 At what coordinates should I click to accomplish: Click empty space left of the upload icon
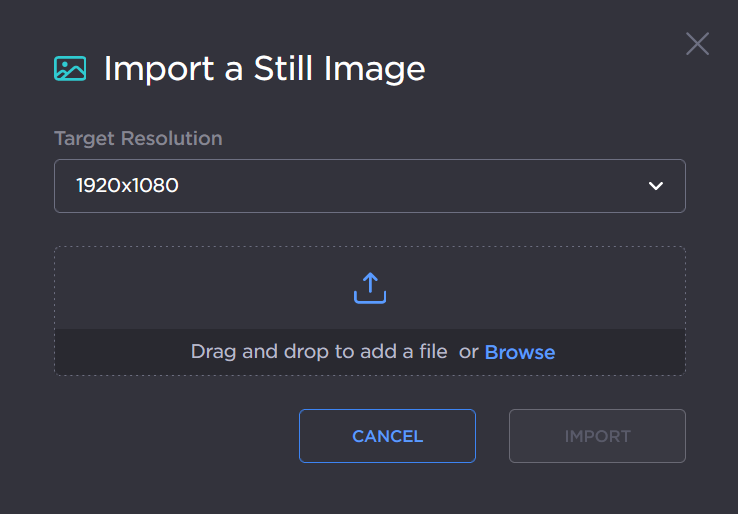(x=200, y=288)
